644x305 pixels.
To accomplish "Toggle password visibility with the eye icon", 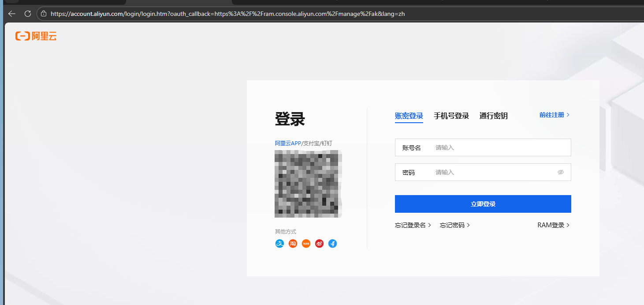I will pyautogui.click(x=561, y=172).
